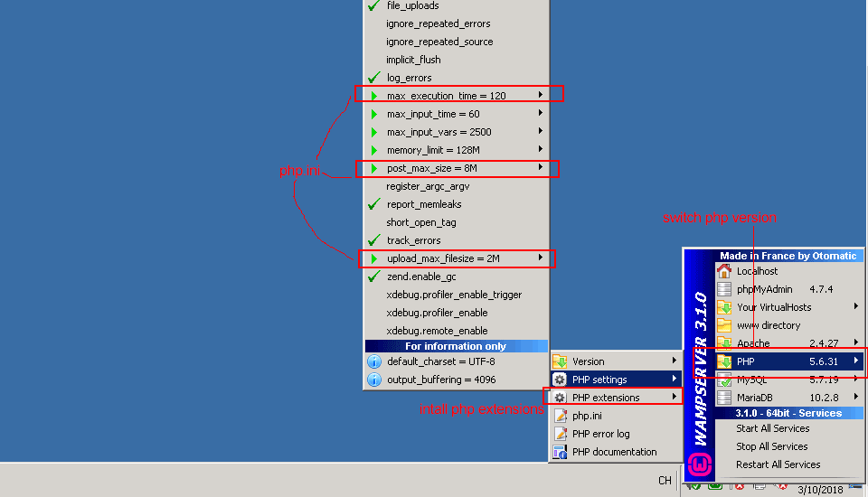Click the default_charset info icon
This screenshot has height=497, width=868.
click(374, 361)
